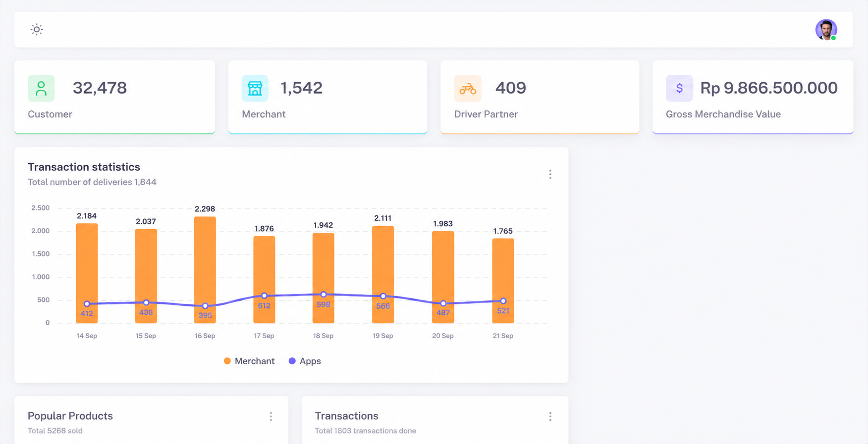
Task: Click the 1.765 bar value label
Action: (x=503, y=231)
